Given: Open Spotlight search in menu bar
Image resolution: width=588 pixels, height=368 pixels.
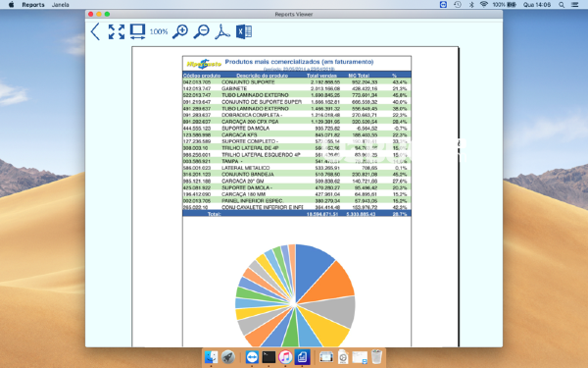Looking at the screenshot, I should point(562,5).
